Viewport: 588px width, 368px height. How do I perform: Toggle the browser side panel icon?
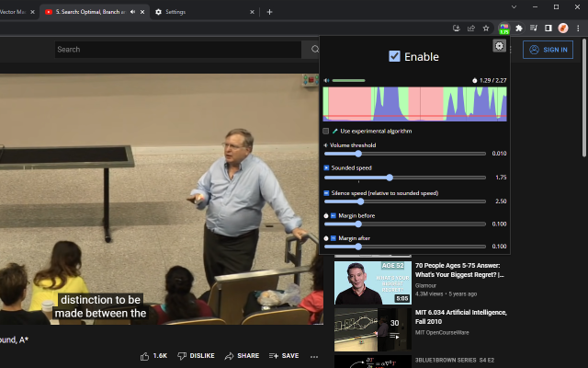click(548, 28)
